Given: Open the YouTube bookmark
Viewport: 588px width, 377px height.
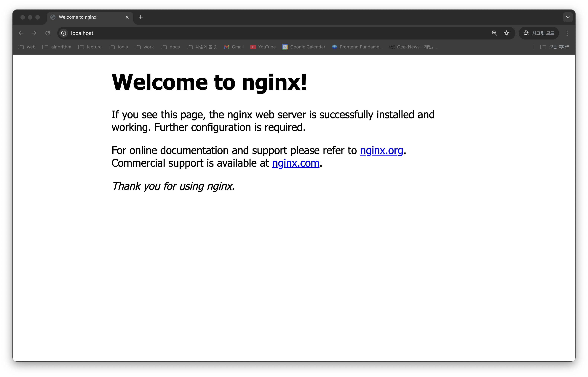Looking at the screenshot, I should pyautogui.click(x=263, y=47).
